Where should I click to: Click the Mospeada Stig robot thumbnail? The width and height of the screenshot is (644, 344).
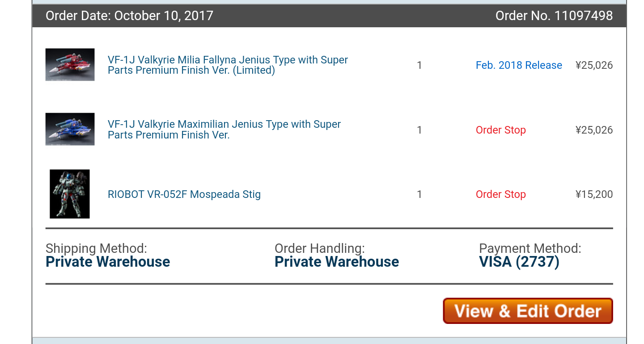70,194
